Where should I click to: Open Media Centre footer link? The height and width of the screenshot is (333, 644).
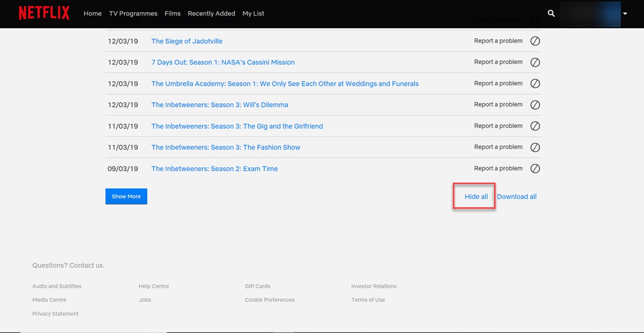pyautogui.click(x=49, y=300)
